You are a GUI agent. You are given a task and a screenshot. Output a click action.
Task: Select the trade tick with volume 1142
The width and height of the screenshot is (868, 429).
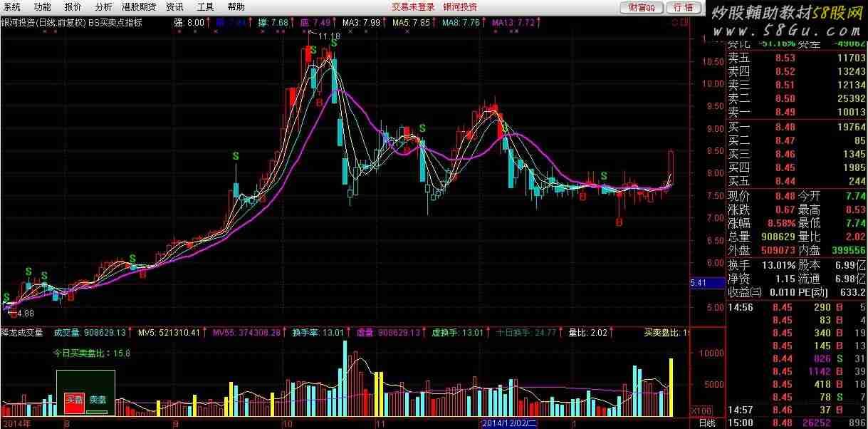click(797, 371)
